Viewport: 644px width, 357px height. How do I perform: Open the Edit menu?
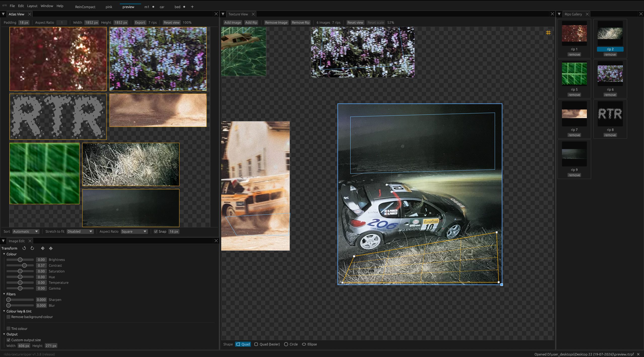coord(21,6)
